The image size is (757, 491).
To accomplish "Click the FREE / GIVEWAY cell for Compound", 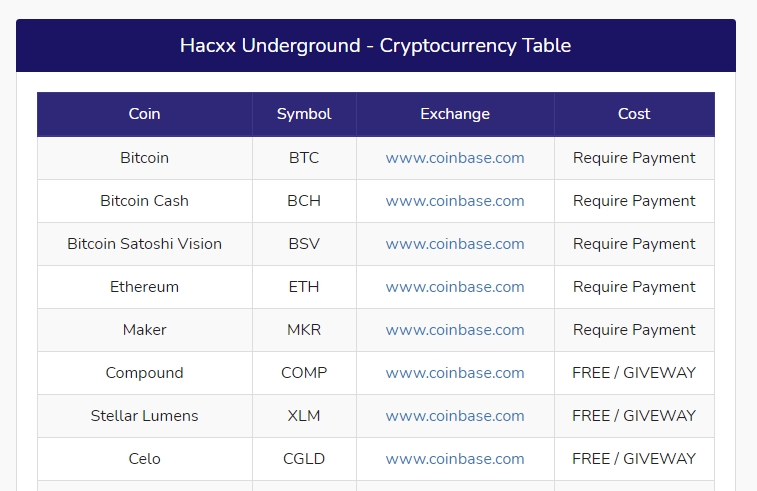I will point(634,373).
